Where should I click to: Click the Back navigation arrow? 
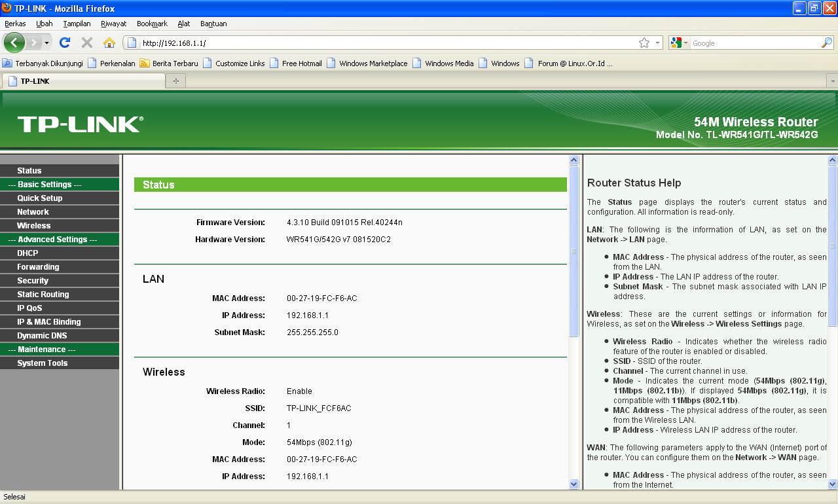point(14,43)
